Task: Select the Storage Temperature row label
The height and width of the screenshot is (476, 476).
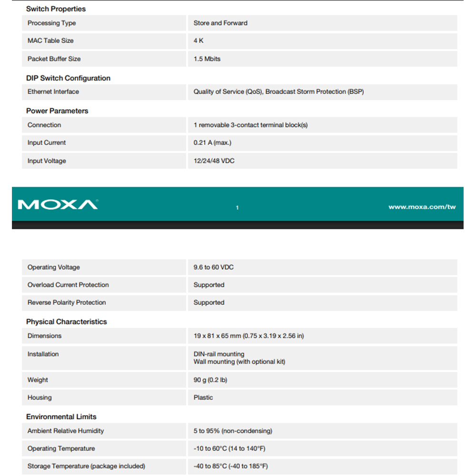Action: [x=86, y=466]
